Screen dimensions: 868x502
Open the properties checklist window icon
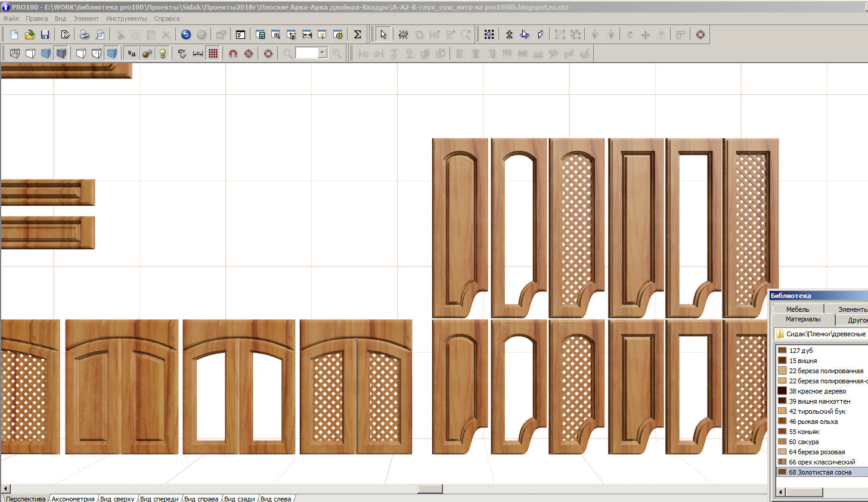[240, 35]
